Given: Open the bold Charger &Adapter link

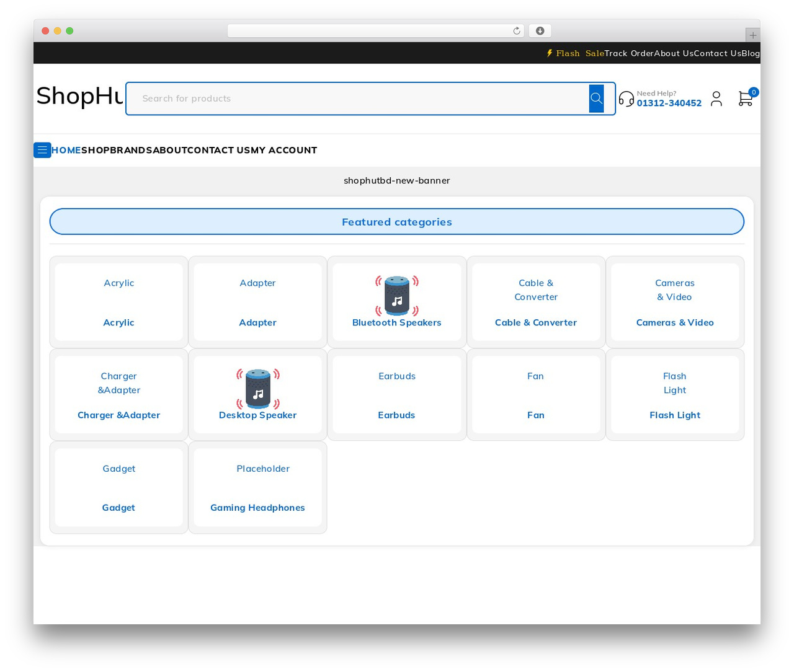Looking at the screenshot, I should (118, 415).
